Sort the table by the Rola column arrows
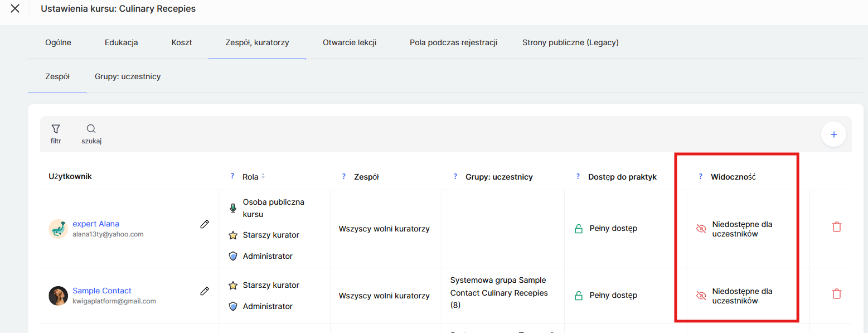The height and width of the screenshot is (333, 868). [263, 176]
